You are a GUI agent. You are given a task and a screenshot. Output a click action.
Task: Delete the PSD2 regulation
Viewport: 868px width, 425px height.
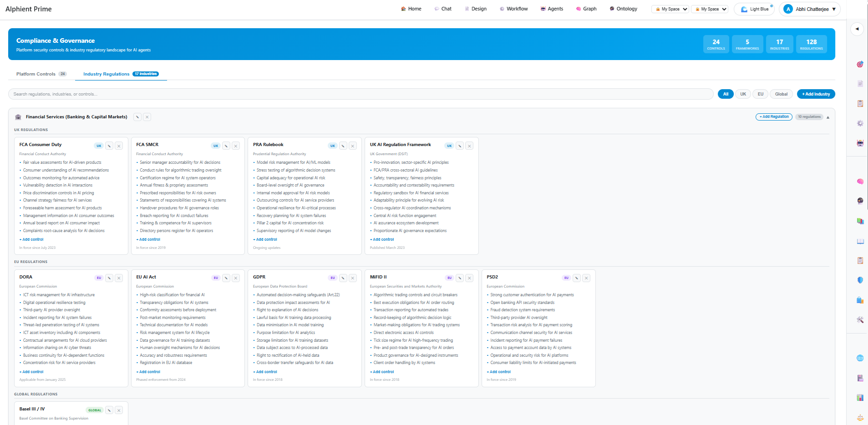pos(586,278)
